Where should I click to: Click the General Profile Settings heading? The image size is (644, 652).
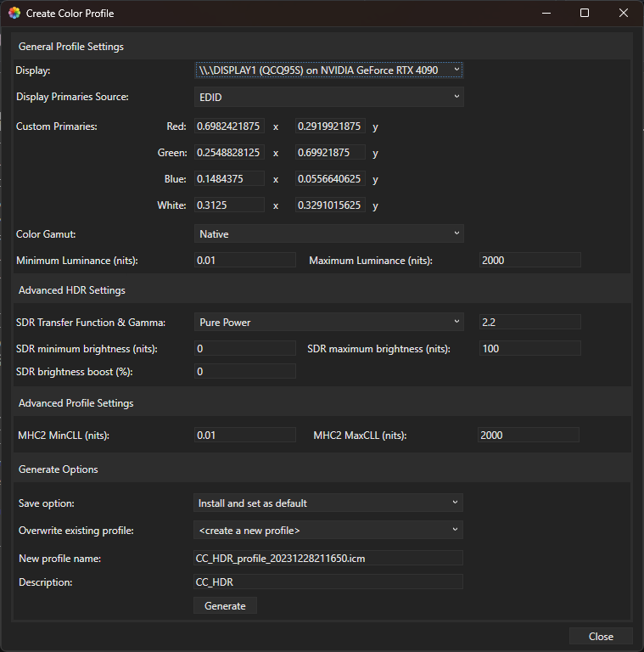click(71, 47)
